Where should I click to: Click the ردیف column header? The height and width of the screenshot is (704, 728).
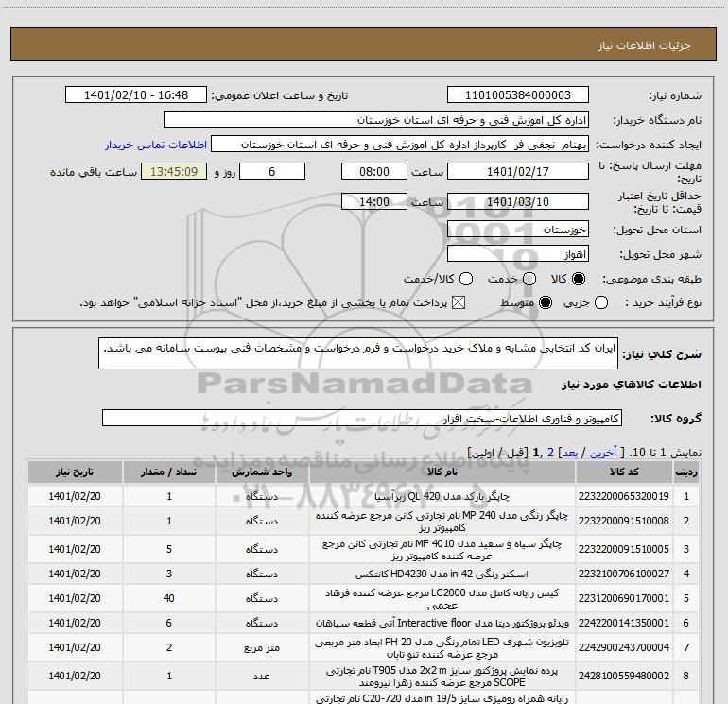coord(686,472)
